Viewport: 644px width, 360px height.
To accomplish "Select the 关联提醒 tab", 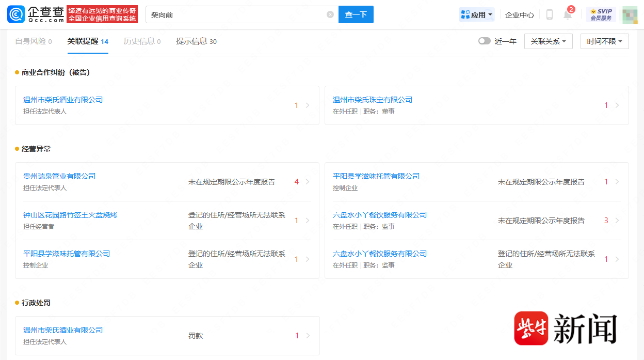I will pyautogui.click(x=88, y=41).
